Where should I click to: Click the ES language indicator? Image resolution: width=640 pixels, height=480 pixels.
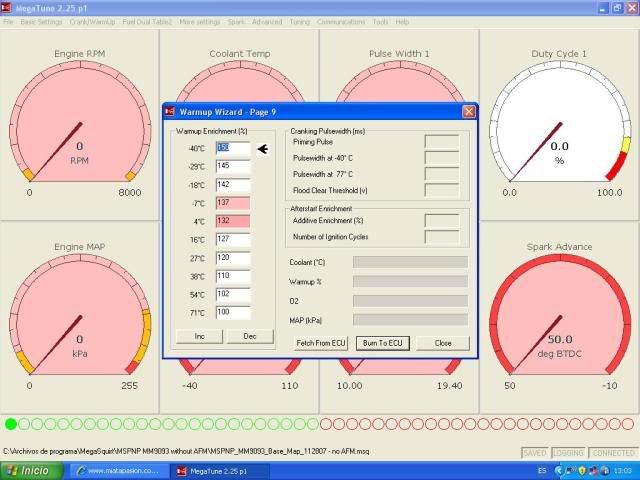pyautogui.click(x=542, y=471)
